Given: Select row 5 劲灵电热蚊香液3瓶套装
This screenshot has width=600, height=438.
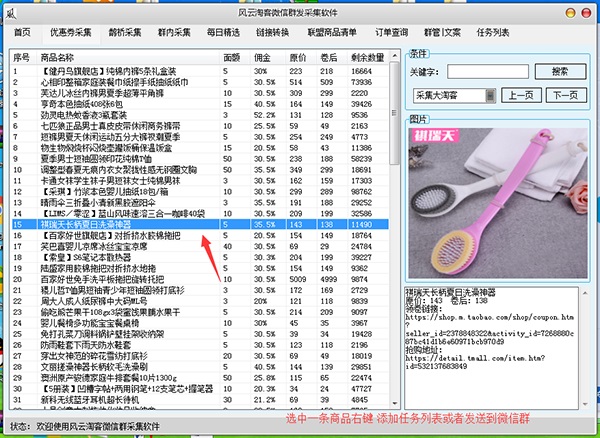Looking at the screenshot, I should 199,115.
